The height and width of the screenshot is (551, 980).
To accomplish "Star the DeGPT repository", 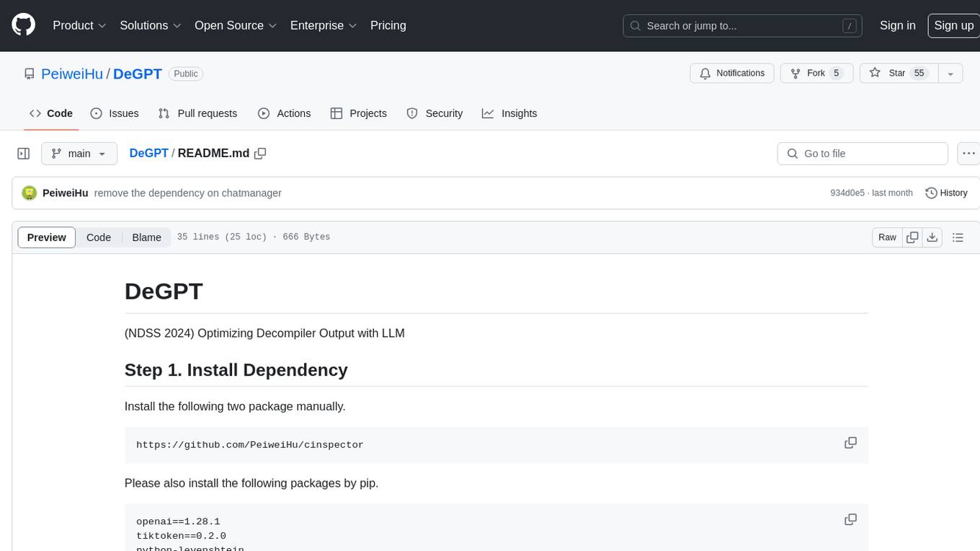I will pos(899,74).
